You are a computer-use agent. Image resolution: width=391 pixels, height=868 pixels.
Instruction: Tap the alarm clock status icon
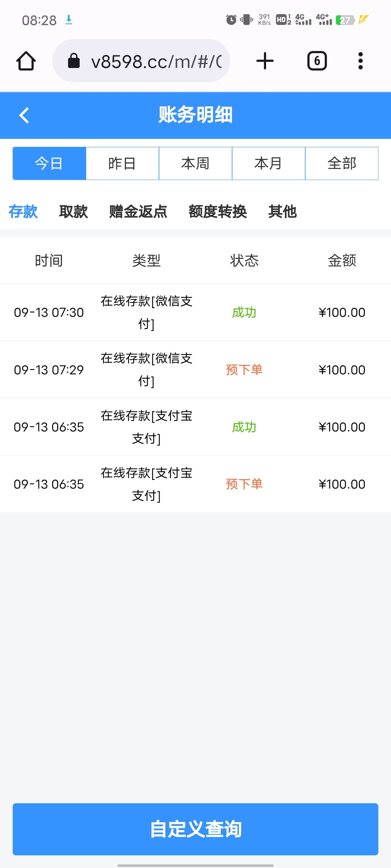coord(231,20)
